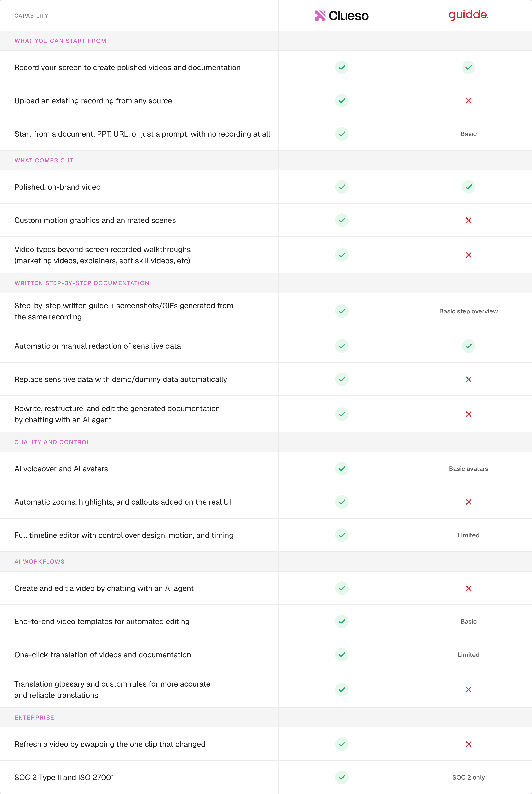This screenshot has width=532, height=794.
Task: Click Clueso checkmark for AI voiceover and avatars
Action: (342, 469)
